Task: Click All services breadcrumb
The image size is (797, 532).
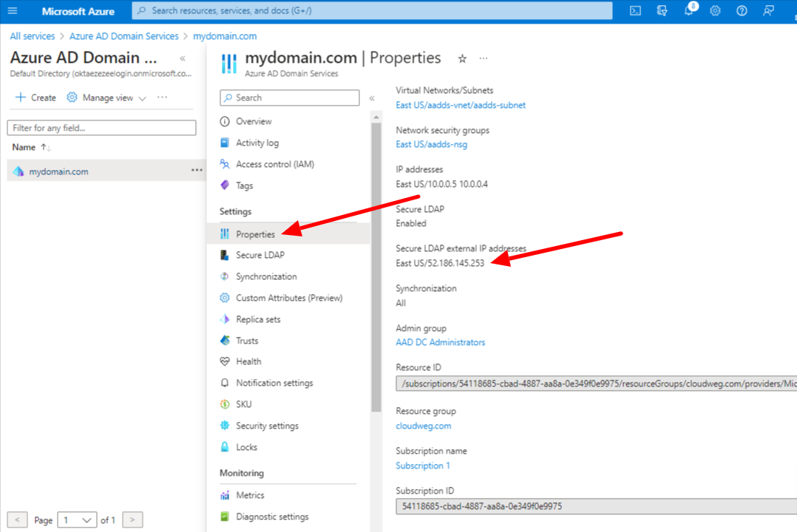Action: point(32,36)
